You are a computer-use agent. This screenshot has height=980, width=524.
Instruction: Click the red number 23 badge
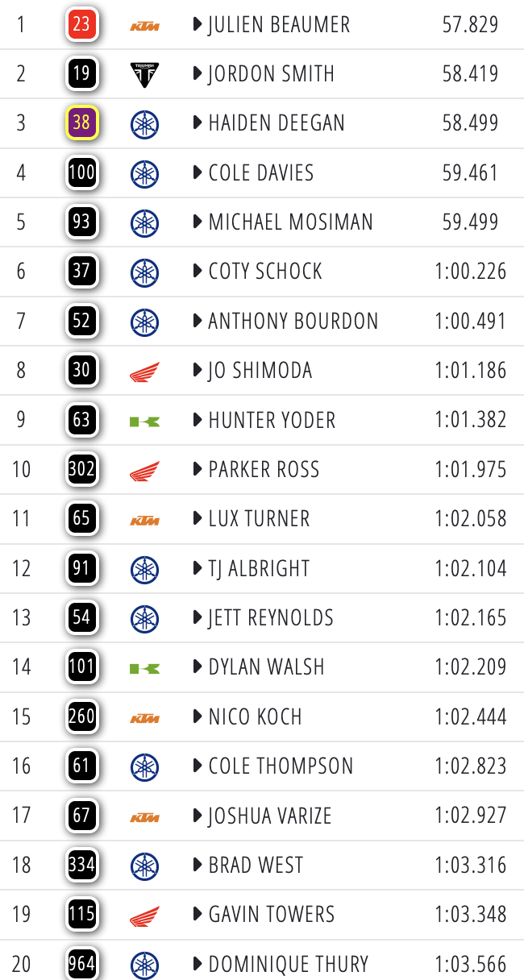81,25
